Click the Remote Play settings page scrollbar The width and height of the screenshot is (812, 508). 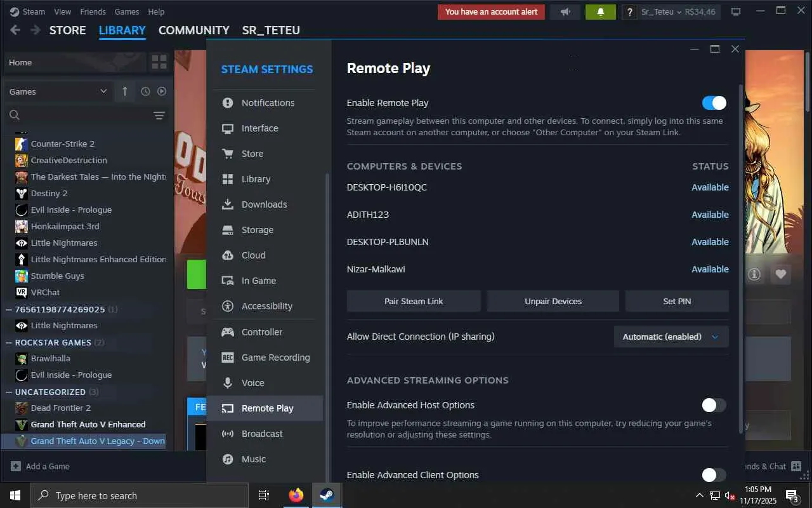pyautogui.click(x=741, y=260)
